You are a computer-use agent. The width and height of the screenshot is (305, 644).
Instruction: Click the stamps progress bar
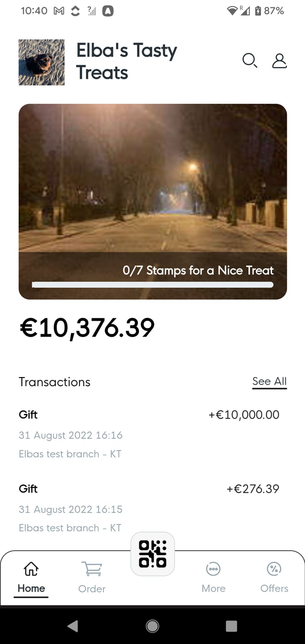pyautogui.click(x=152, y=285)
